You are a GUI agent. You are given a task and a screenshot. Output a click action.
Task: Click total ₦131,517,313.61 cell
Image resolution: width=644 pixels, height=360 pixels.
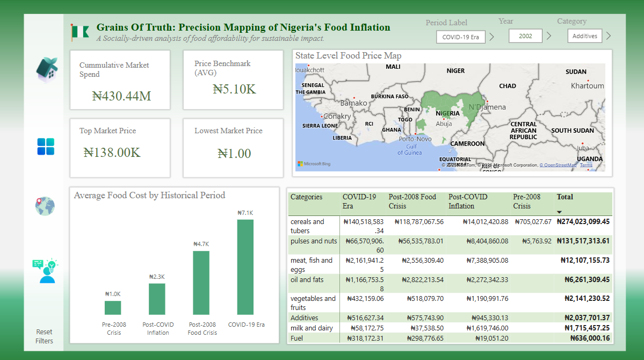coord(583,241)
